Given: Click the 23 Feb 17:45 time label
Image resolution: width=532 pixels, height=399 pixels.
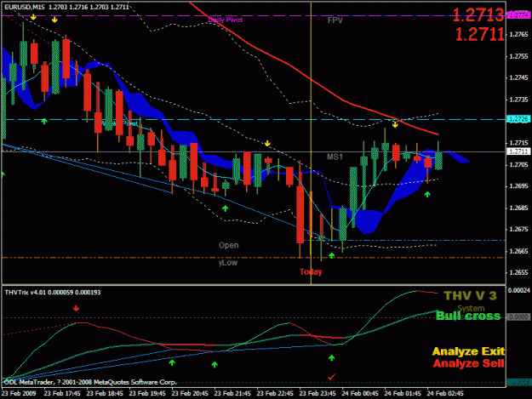Looking at the screenshot, I should click(x=62, y=394).
